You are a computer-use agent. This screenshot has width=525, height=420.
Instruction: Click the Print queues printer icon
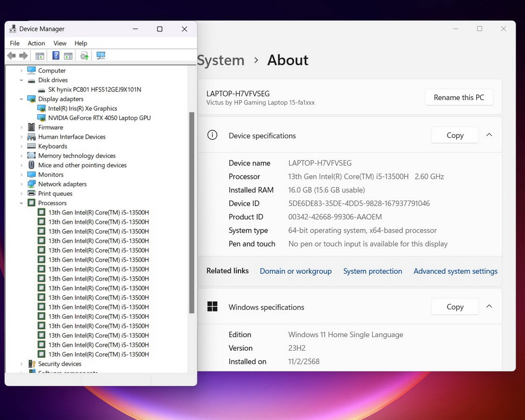pyautogui.click(x=32, y=193)
